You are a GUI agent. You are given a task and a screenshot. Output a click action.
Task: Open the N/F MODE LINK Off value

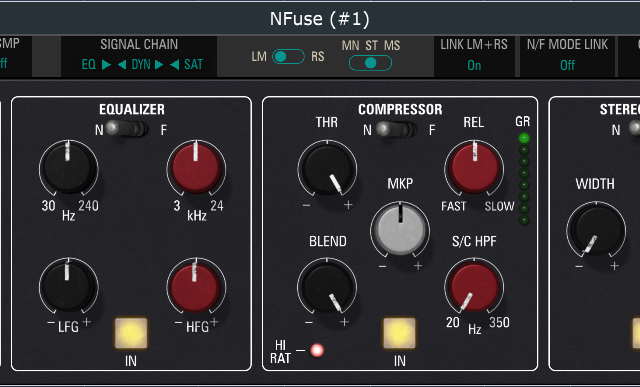click(x=567, y=65)
